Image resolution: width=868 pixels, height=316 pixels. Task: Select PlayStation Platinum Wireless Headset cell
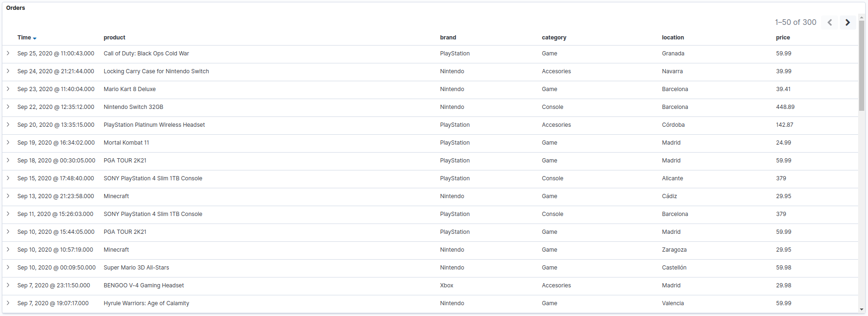click(x=154, y=125)
